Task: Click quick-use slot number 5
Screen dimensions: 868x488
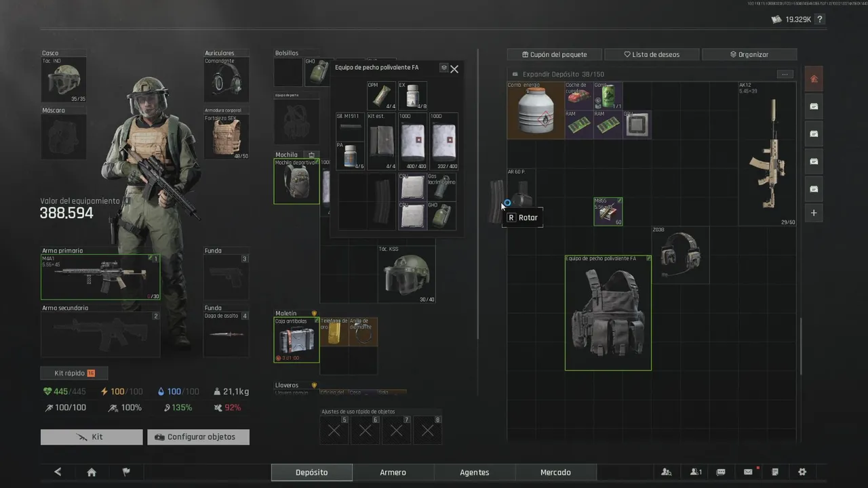Action: click(334, 430)
